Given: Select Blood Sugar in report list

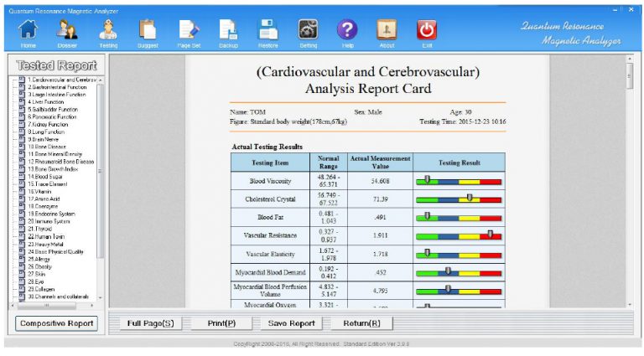Looking at the screenshot, I should click(47, 176).
